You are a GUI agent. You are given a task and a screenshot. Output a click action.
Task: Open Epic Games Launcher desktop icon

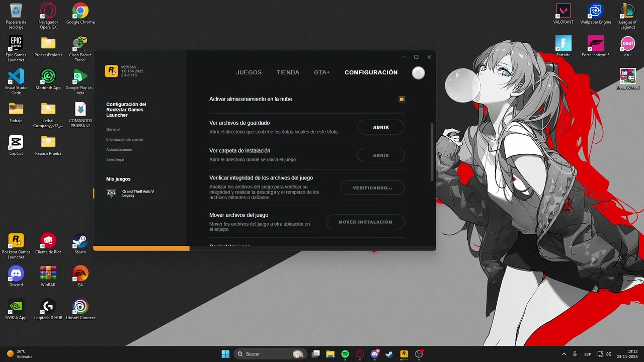pyautogui.click(x=16, y=49)
